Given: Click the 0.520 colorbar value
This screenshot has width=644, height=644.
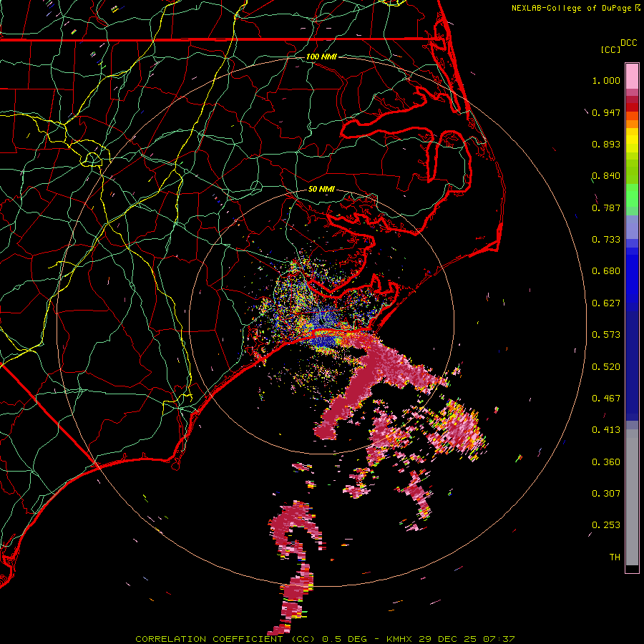Looking at the screenshot, I should pyautogui.click(x=606, y=367).
